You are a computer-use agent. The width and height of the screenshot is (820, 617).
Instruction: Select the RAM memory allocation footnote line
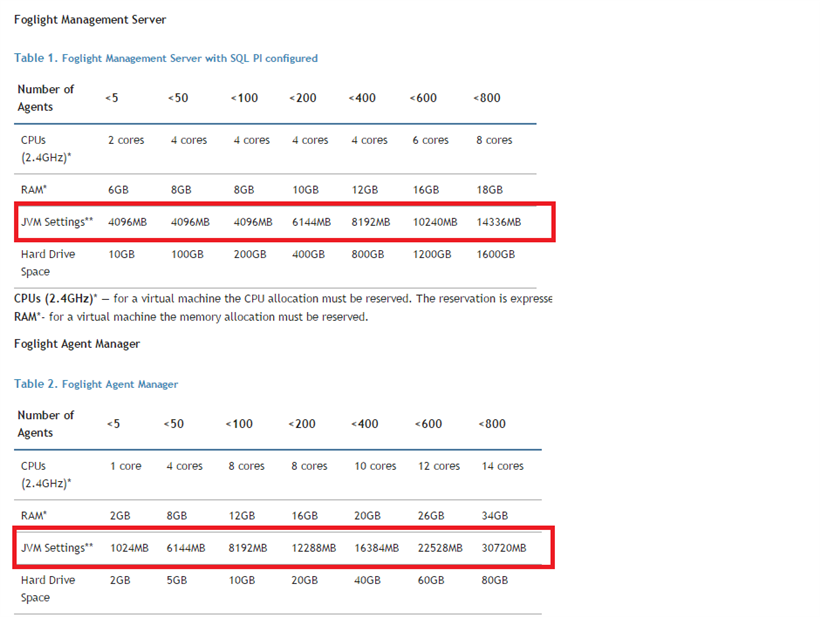pos(191,317)
